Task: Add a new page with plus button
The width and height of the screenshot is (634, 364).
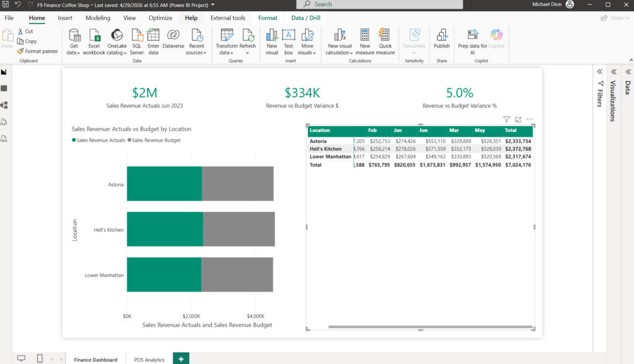Action: coord(181,359)
